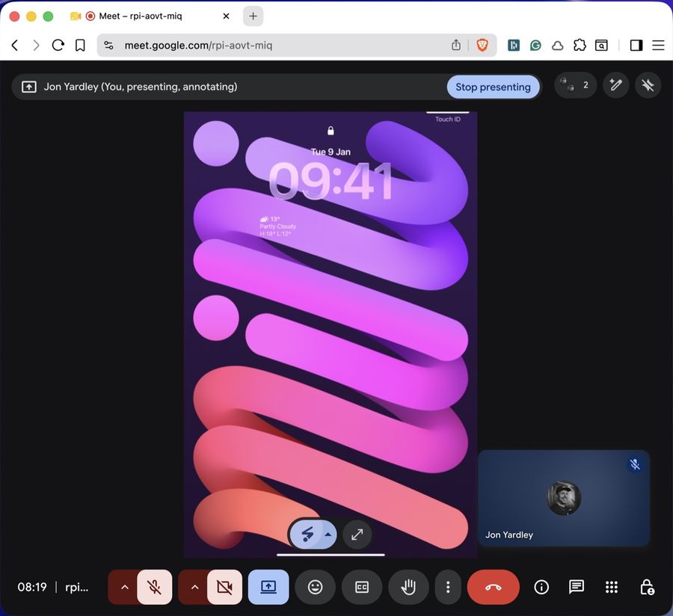Screen dimensions: 673x616
Task: Expand the presentation to fullscreen
Action: [357, 535]
